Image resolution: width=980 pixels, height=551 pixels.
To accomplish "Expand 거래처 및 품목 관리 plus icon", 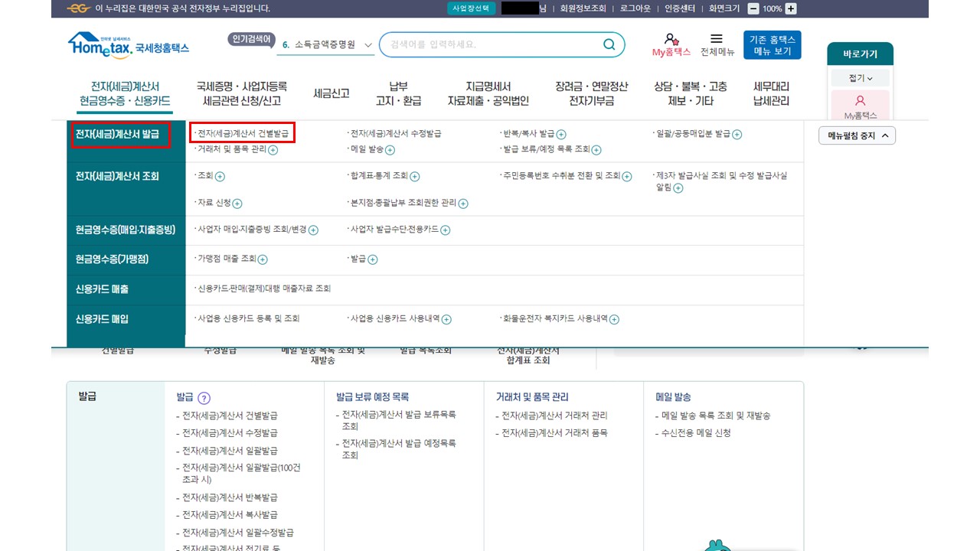I will coord(273,150).
